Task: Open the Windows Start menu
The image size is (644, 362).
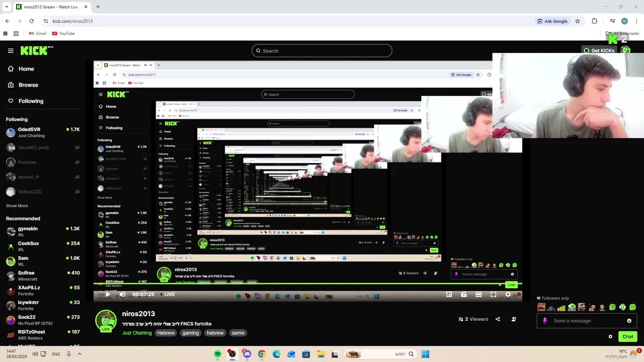Action: 425,354
